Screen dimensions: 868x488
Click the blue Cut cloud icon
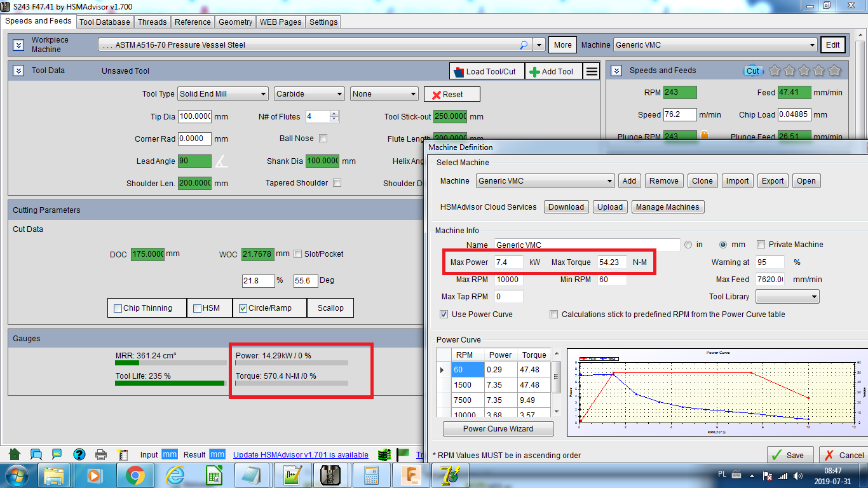coord(752,71)
